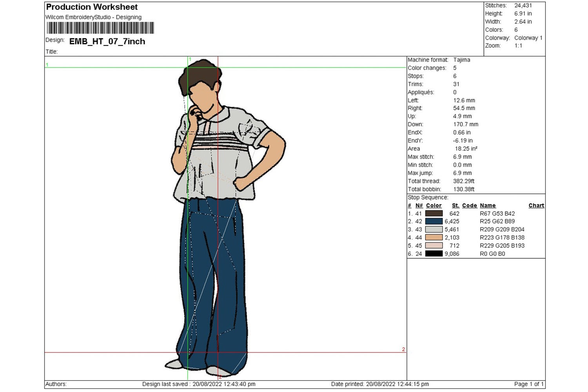
Task: Open the Chart column header link
Action: [536, 205]
